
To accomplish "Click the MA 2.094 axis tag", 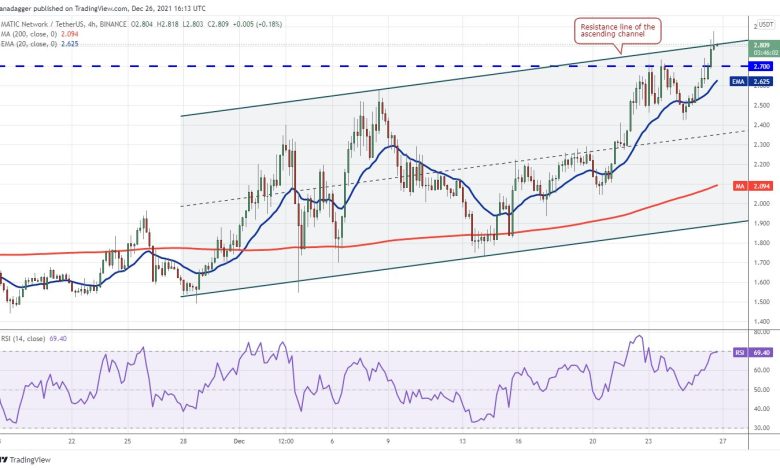I will coord(753,185).
